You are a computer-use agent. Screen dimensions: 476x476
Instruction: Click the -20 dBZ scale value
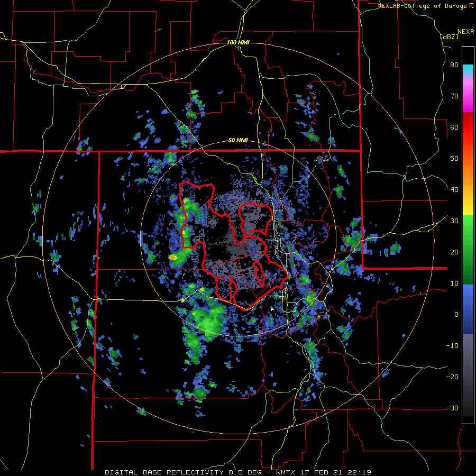[x=452, y=377]
